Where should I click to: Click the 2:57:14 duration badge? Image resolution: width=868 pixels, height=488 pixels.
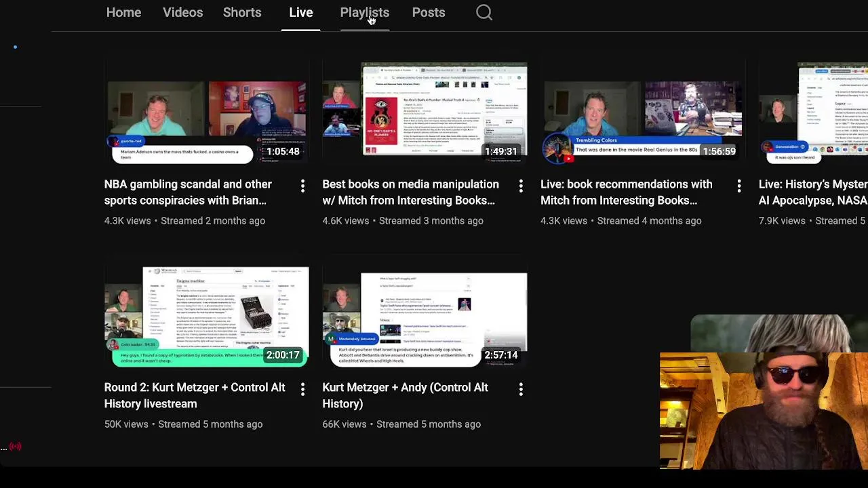tap(500, 355)
